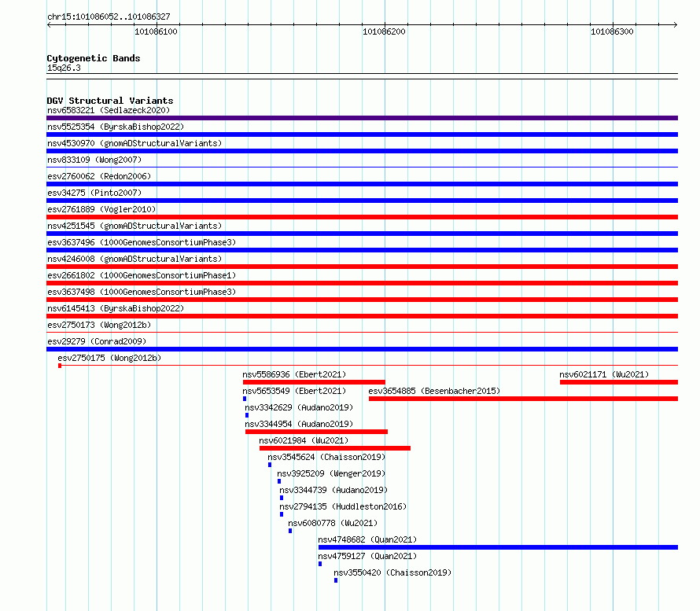Click nsv4251545 (gnomADStructuralVariants) label
Image resolution: width=700 pixels, height=611 pixels.
click(134, 226)
